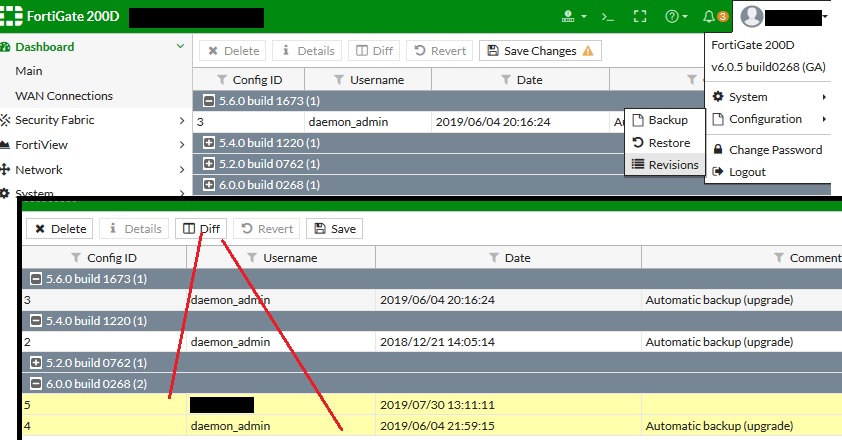Select config ID 3 row in the lower table

pos(432,300)
